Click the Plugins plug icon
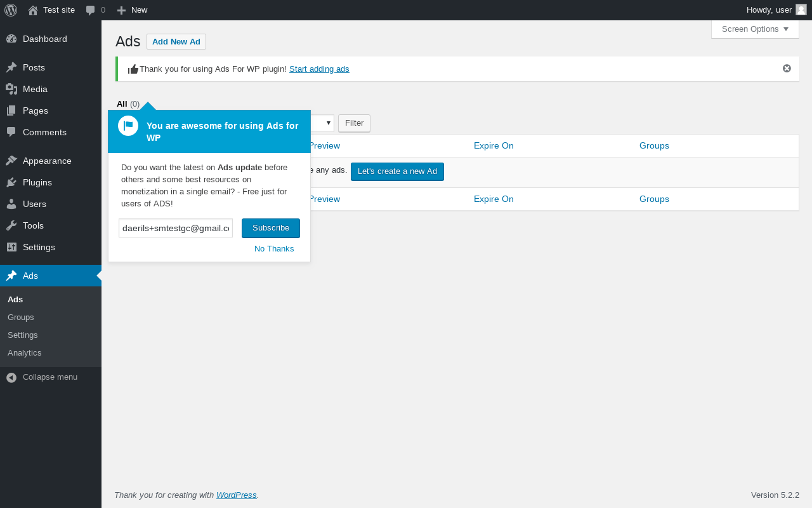The height and width of the screenshot is (508, 812). tap(11, 182)
